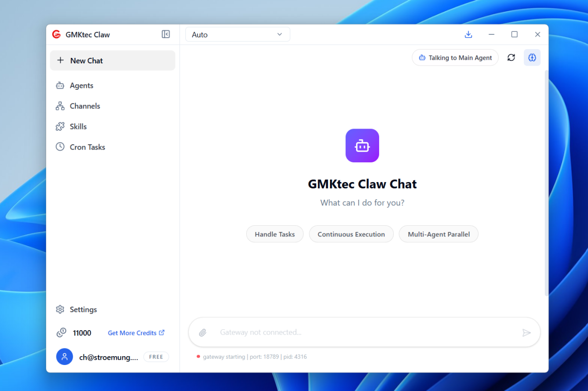Click the credits coin icon
Viewport: 588px width, 391px height.
point(61,333)
